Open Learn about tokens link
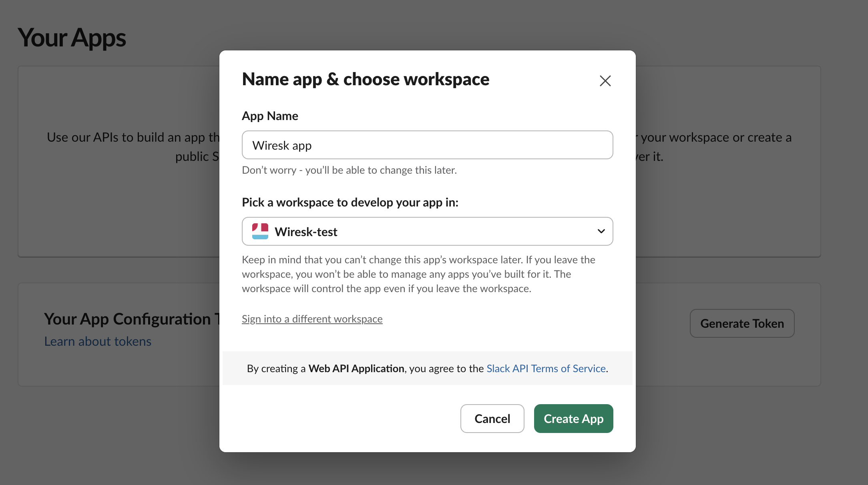 tap(98, 341)
